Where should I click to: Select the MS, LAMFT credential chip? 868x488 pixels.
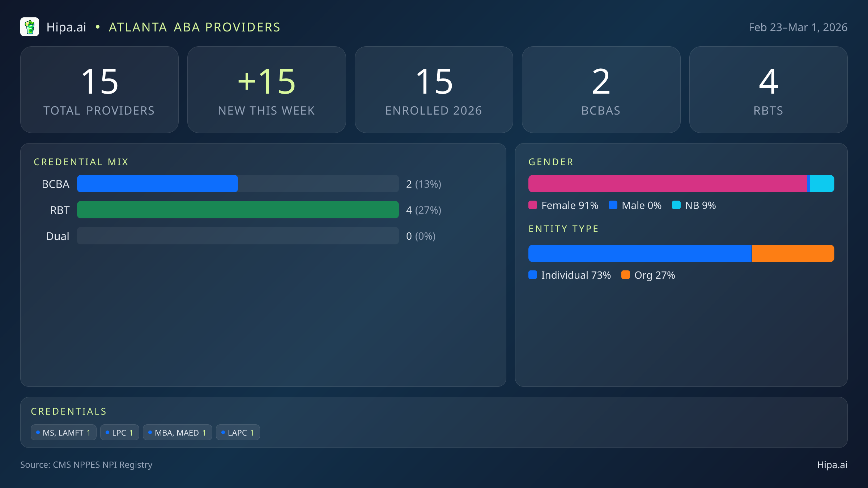pyautogui.click(x=63, y=432)
